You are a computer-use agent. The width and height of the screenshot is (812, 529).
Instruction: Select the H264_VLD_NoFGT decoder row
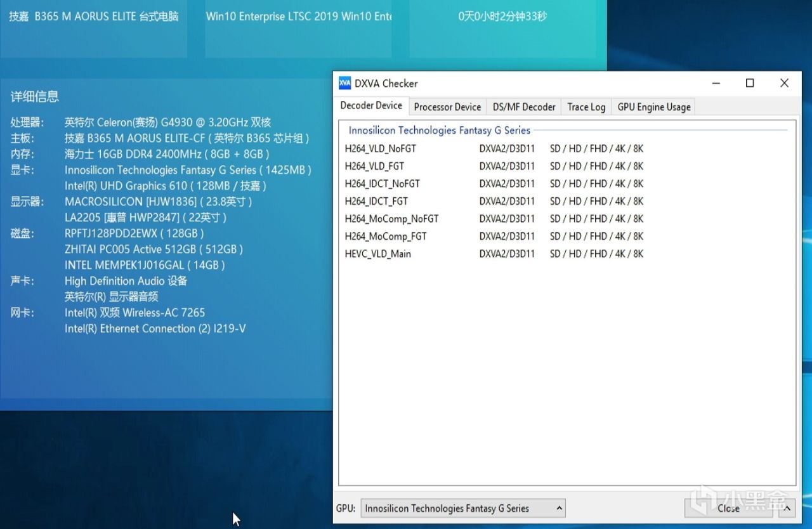click(494, 148)
